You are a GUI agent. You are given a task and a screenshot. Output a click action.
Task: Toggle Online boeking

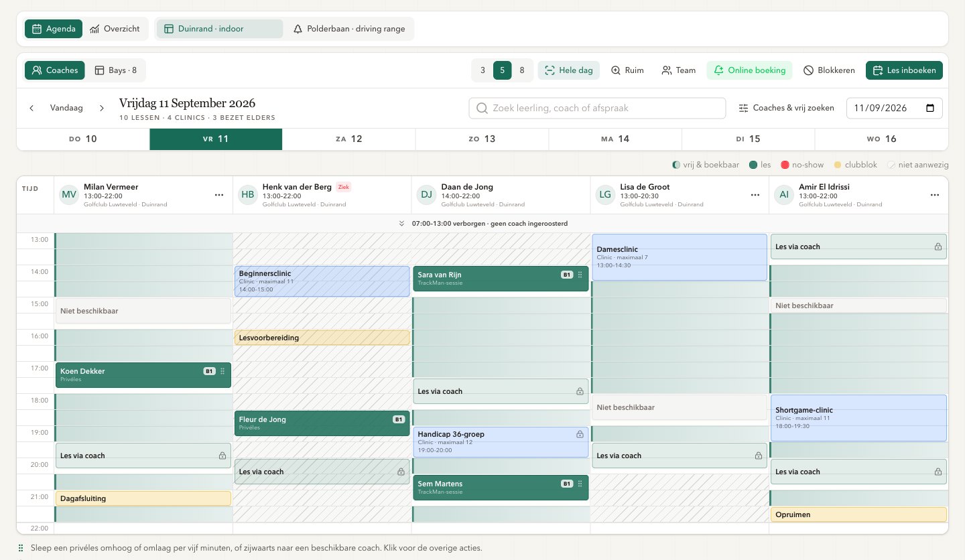coord(749,70)
